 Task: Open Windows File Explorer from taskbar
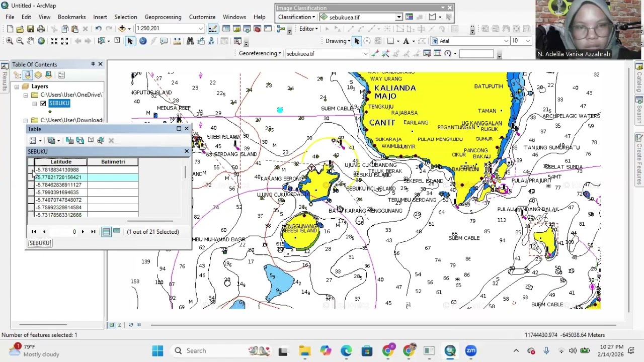tap(305, 351)
